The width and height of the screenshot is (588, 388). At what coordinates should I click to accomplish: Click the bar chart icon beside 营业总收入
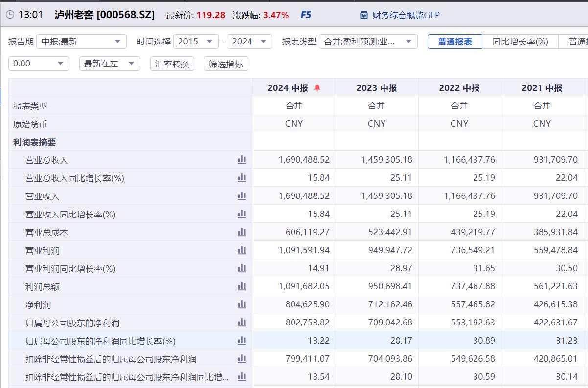(x=242, y=160)
